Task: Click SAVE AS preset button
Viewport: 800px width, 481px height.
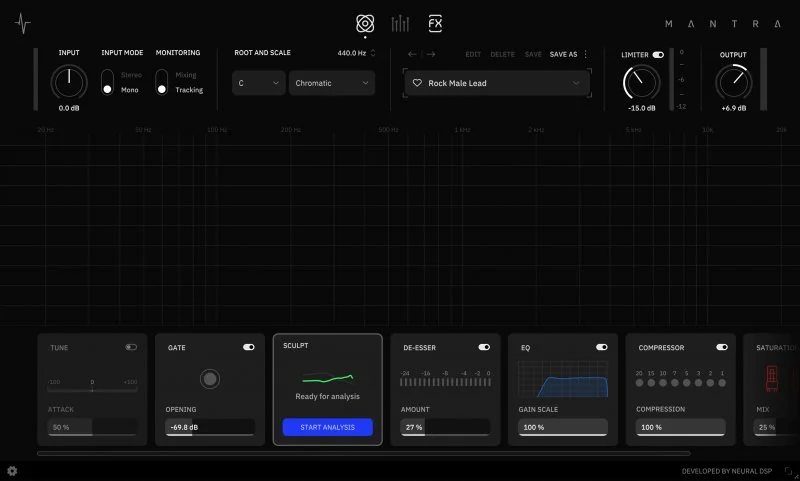Action: pos(563,54)
